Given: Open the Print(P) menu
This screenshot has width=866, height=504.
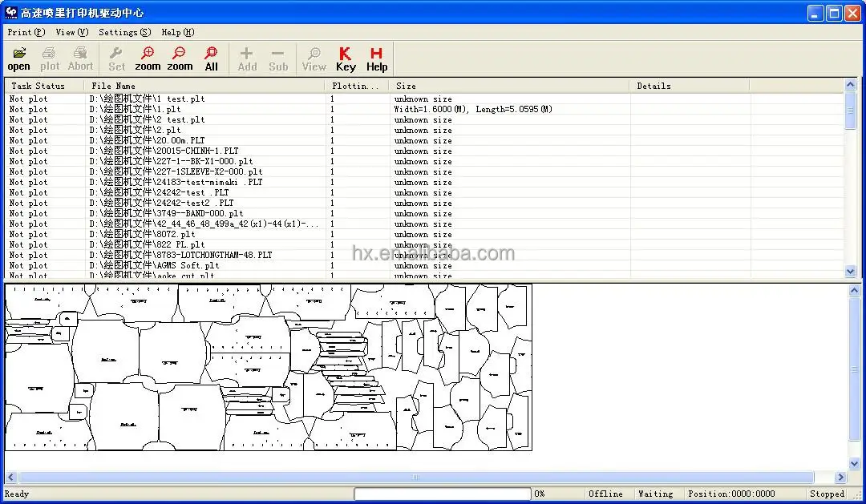Looking at the screenshot, I should [26, 32].
